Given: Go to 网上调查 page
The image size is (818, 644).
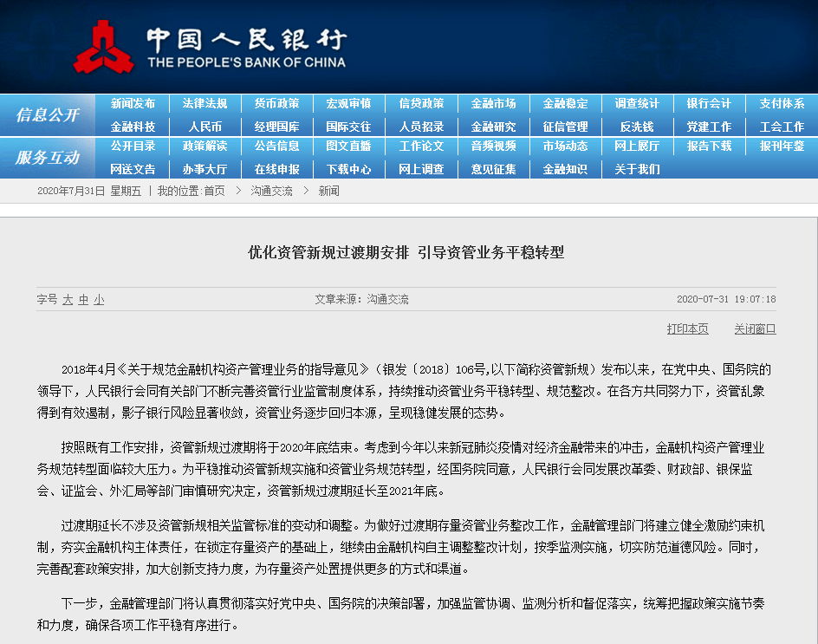Looking at the screenshot, I should point(421,169).
